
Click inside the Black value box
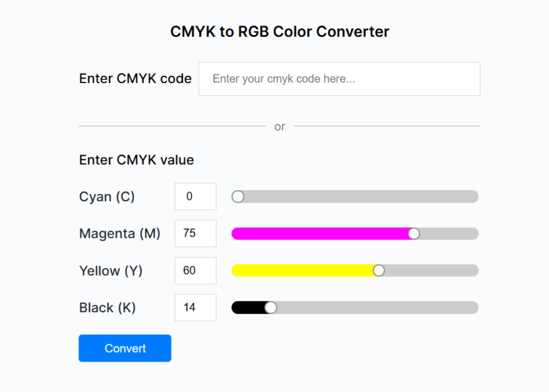tap(195, 308)
